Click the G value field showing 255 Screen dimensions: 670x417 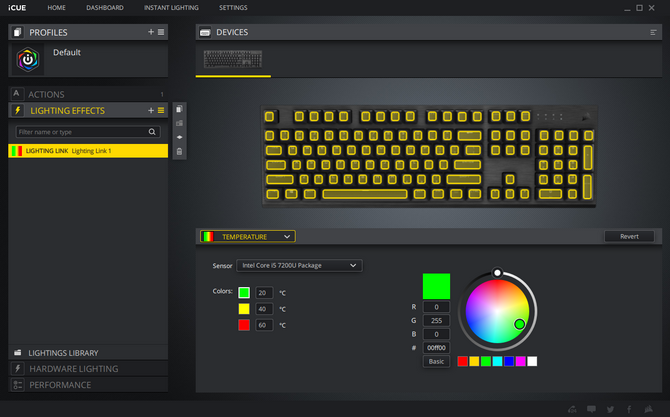tap(436, 320)
